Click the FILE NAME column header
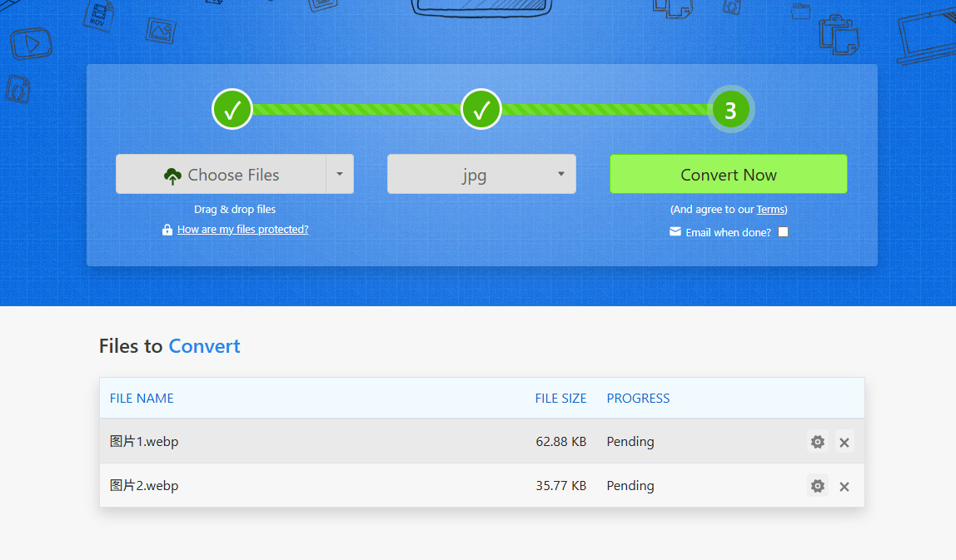The height and width of the screenshot is (560, 956). 142,399
